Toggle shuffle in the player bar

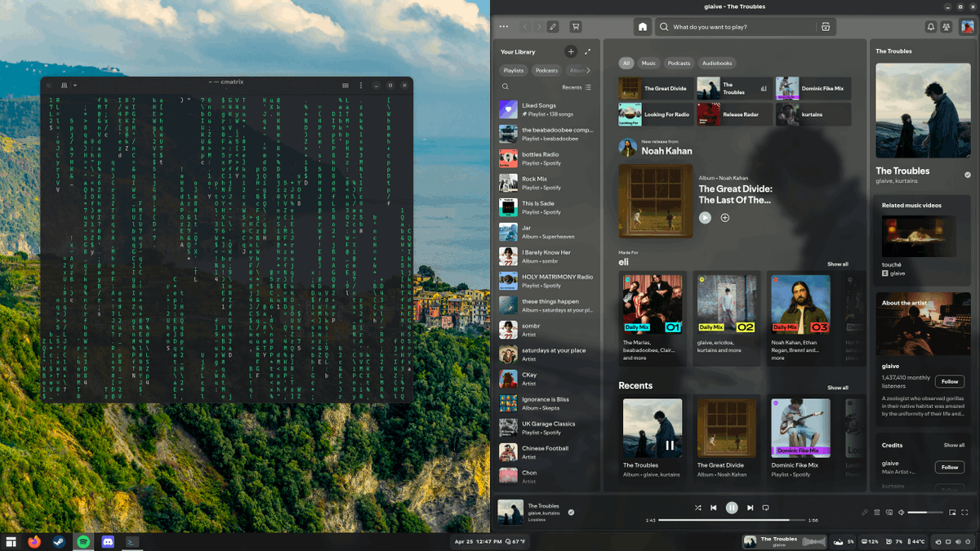point(697,508)
